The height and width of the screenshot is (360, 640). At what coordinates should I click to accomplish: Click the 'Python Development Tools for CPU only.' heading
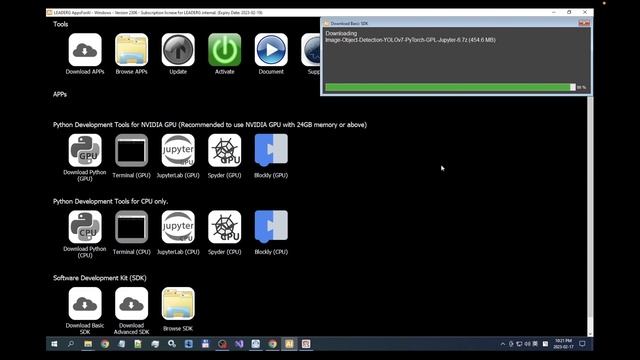pyautogui.click(x=110, y=201)
